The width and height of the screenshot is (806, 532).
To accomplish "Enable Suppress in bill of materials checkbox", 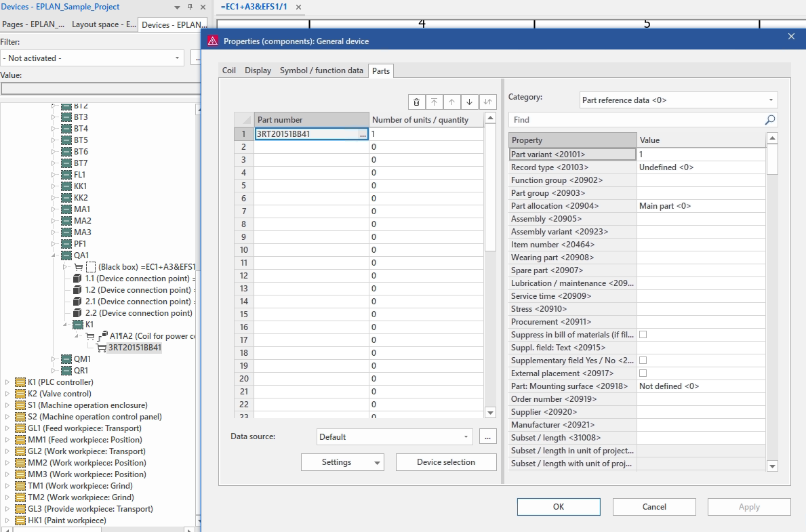I will 643,335.
